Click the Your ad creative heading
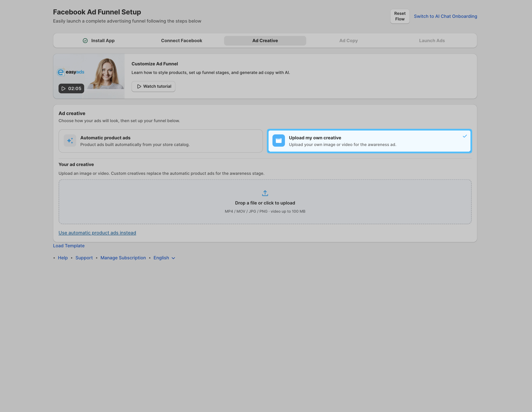 [76, 164]
